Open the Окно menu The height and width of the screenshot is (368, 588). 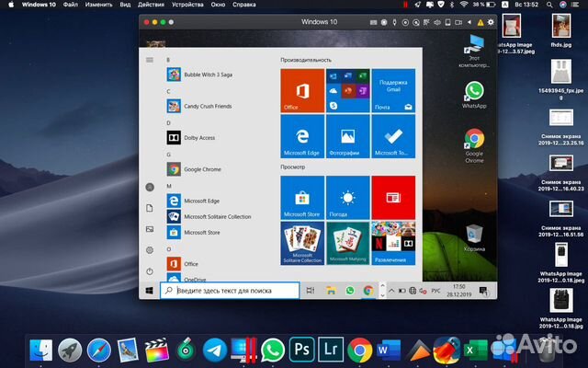[218, 5]
